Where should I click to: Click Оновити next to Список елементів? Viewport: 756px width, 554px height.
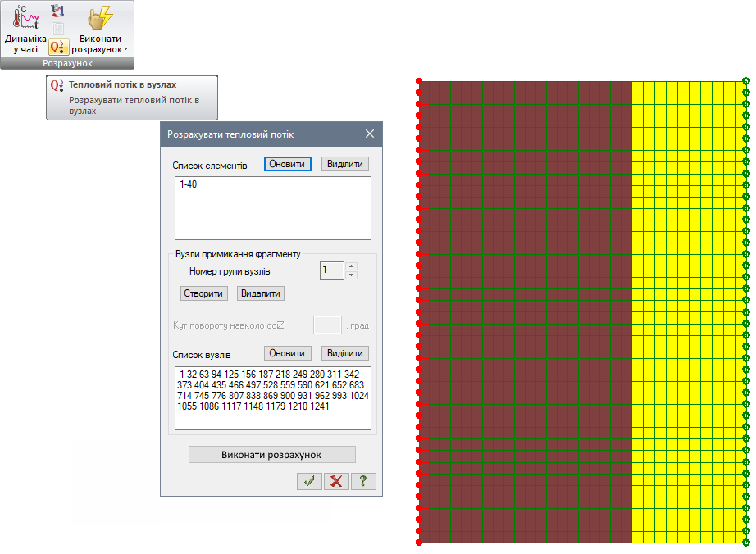point(288,164)
